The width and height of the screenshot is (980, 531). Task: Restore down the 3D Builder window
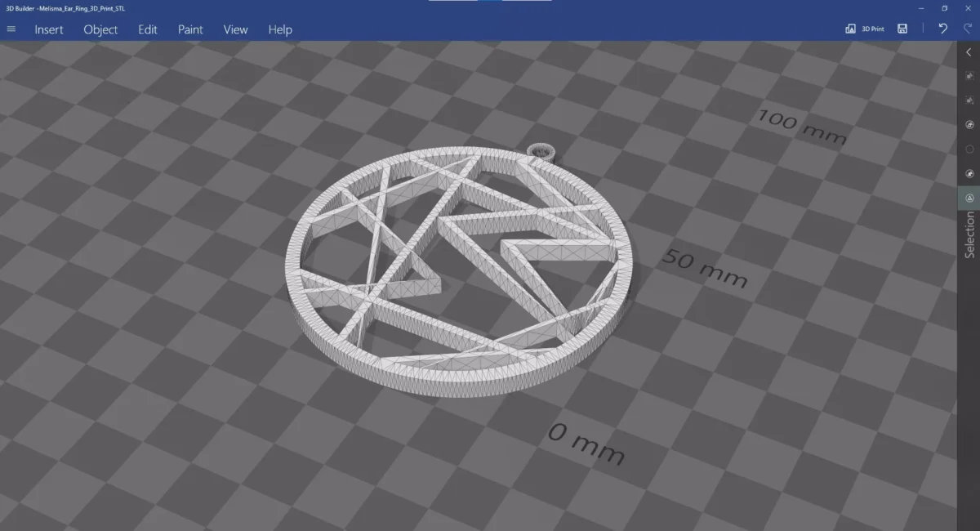coord(945,8)
